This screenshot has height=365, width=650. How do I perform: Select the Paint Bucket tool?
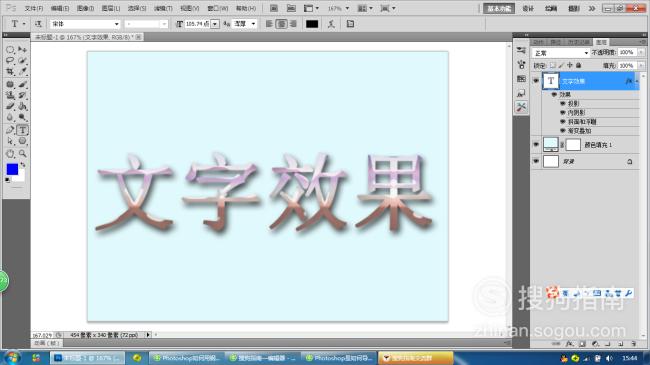coord(22,106)
